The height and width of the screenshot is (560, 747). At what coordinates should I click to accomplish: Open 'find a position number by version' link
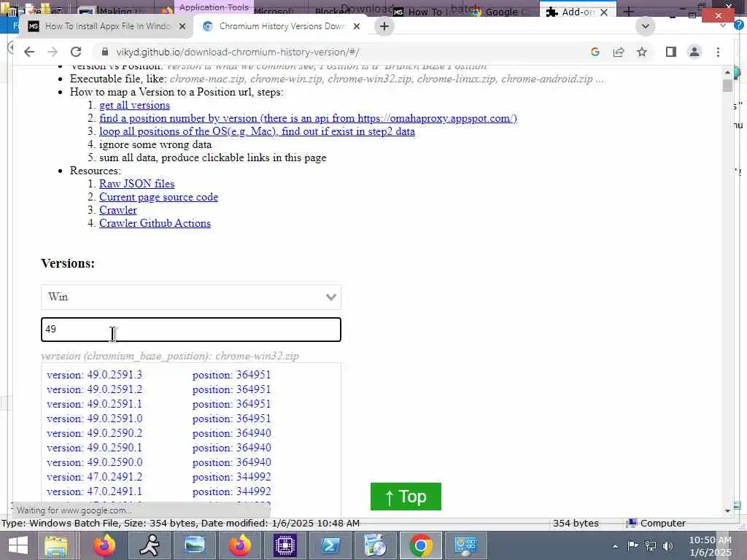pyautogui.click(x=309, y=118)
